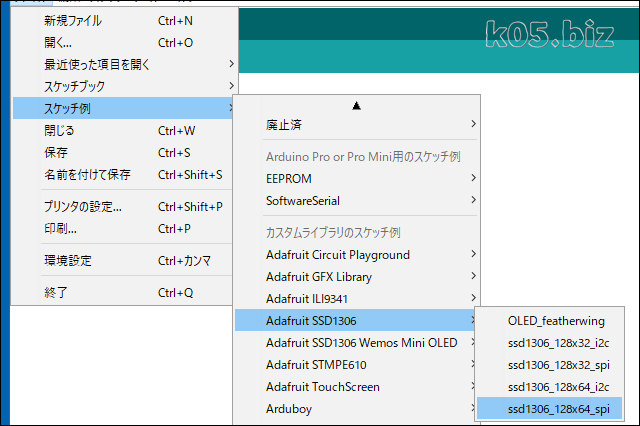The height and width of the screenshot is (426, 640).
Task: Expand スケッチブック submenu
Action: (x=124, y=86)
